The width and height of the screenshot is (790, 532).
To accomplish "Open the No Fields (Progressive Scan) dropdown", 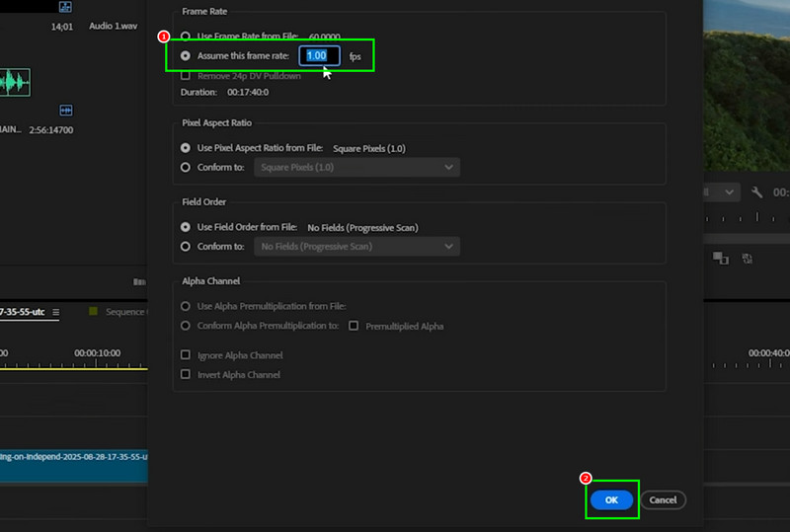I will click(356, 247).
